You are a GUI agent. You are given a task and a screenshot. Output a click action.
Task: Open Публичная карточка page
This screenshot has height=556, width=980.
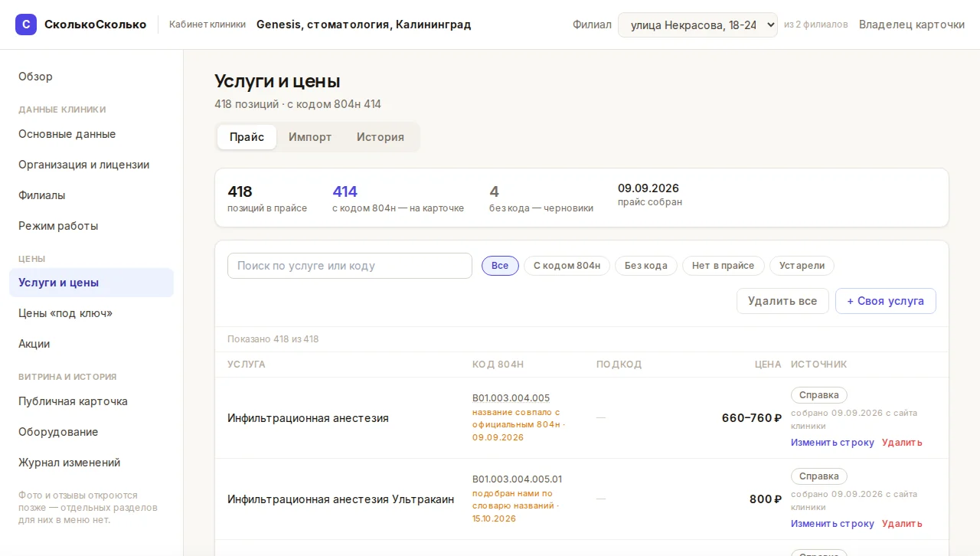pyautogui.click(x=91, y=401)
